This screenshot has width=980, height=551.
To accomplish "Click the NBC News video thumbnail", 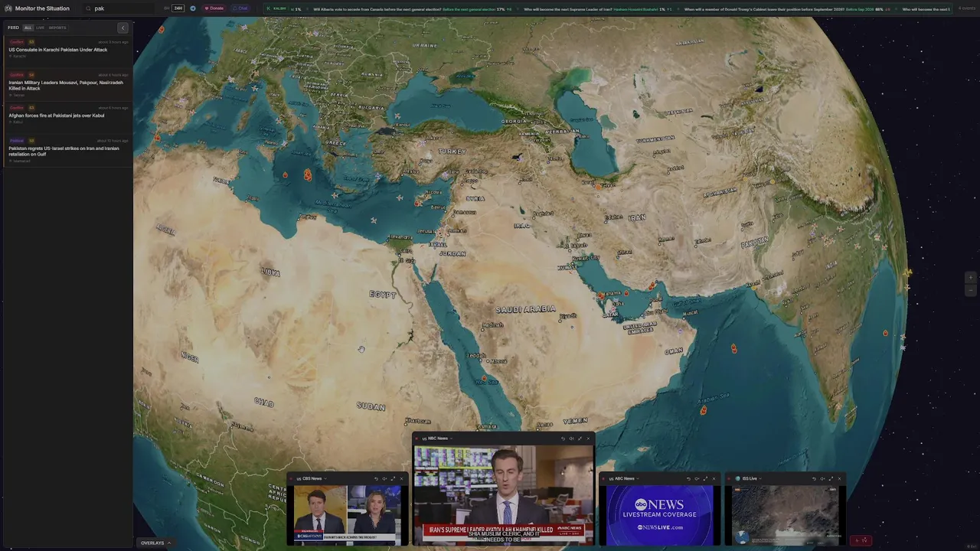I will pos(503,494).
